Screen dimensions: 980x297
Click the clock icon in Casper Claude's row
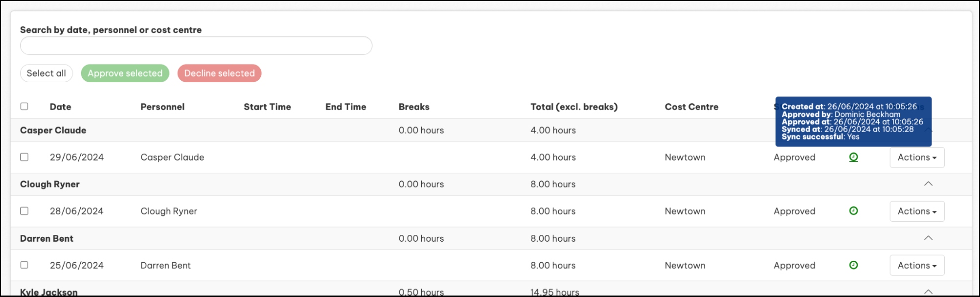pos(853,157)
